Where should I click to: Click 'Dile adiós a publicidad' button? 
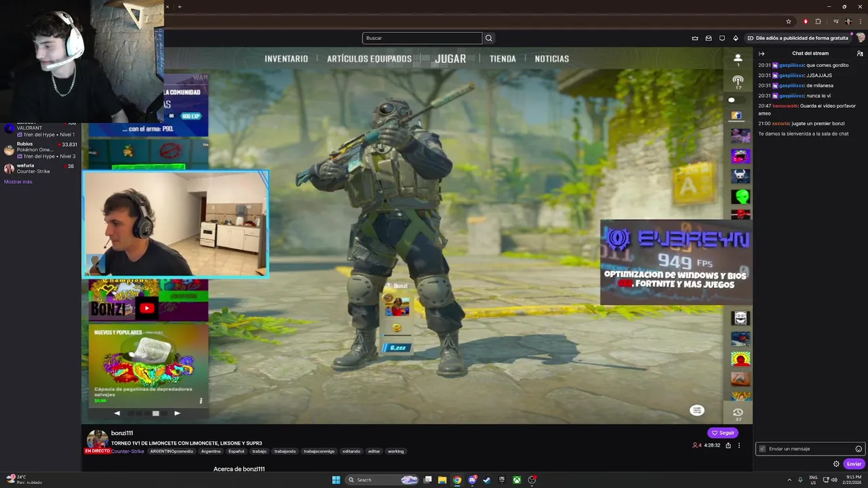tap(797, 38)
